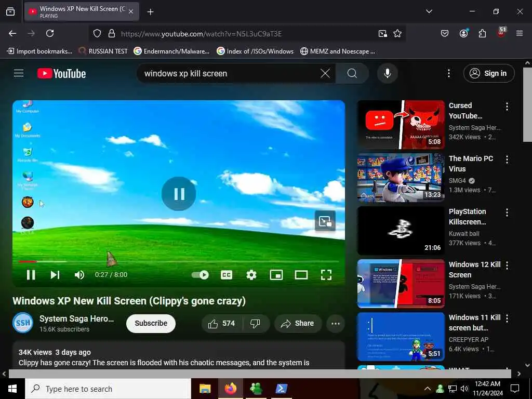Viewport: 532px width, 399px height.
Task: Click Import bookmarks item
Action: [39, 51]
